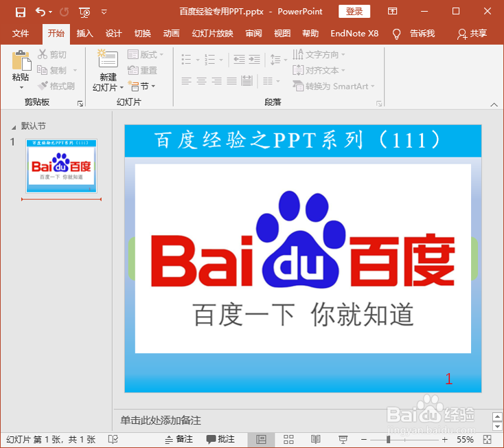Toggle the 备注 notes pane button
The width and height of the screenshot is (504, 448).
pos(179,439)
